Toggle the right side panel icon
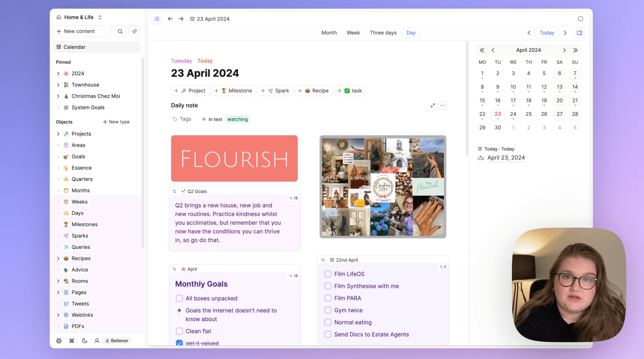Image resolution: width=644 pixels, height=359 pixels. pos(579,33)
